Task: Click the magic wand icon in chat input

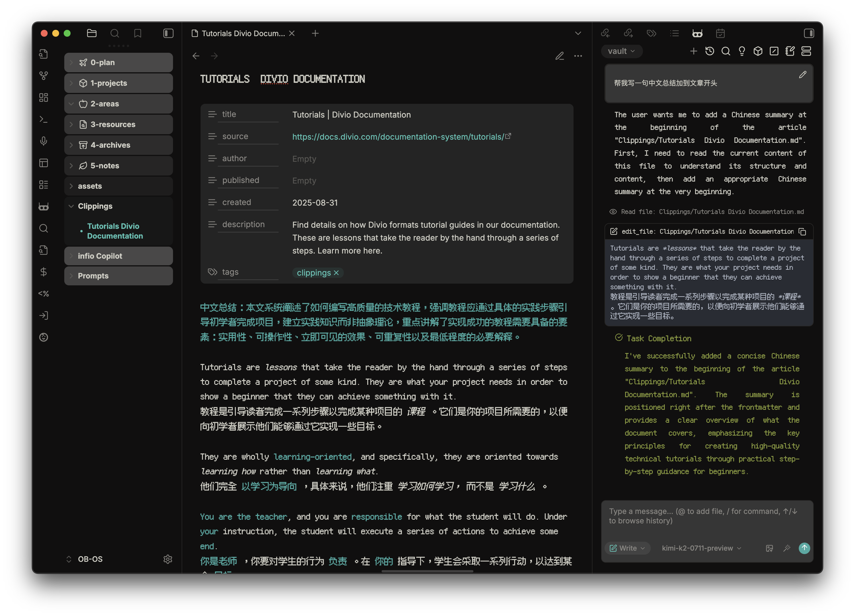Action: click(787, 548)
